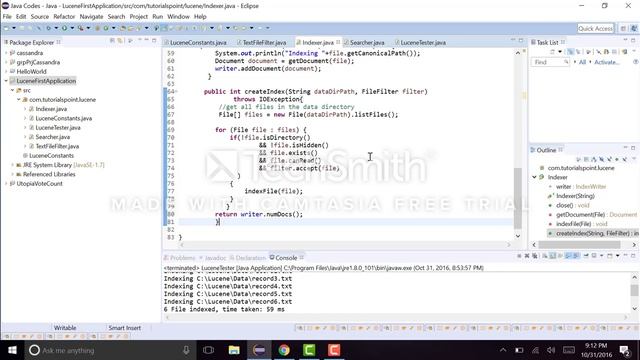Switch to Searcher.java editor tab
The height and width of the screenshot is (360, 640).
[x=367, y=42]
